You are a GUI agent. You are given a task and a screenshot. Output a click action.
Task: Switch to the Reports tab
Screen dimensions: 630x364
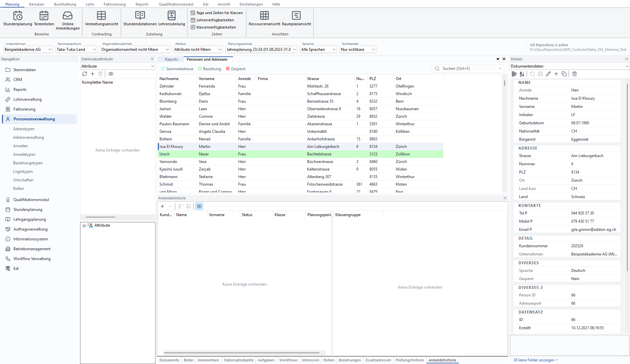(172, 59)
